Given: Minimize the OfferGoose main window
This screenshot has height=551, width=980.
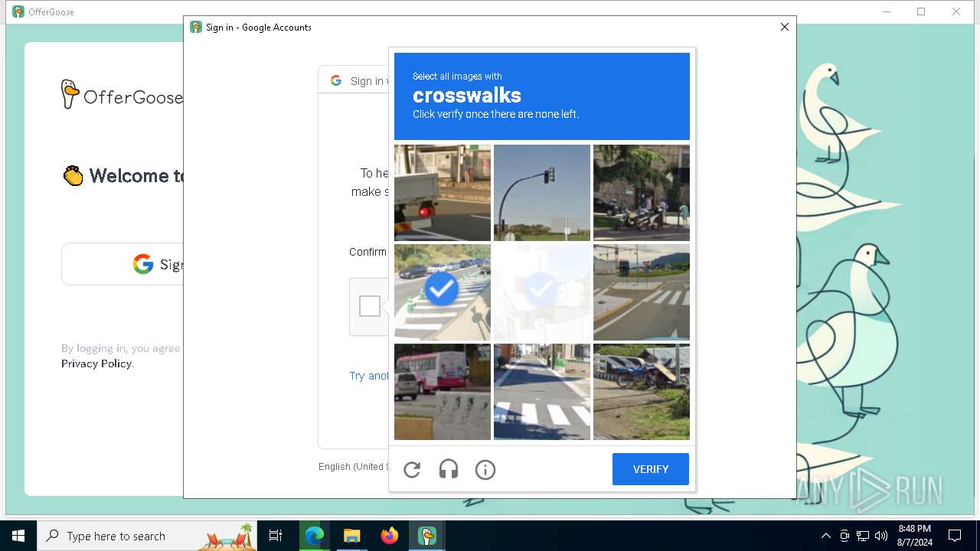Looking at the screenshot, I should tap(887, 11).
